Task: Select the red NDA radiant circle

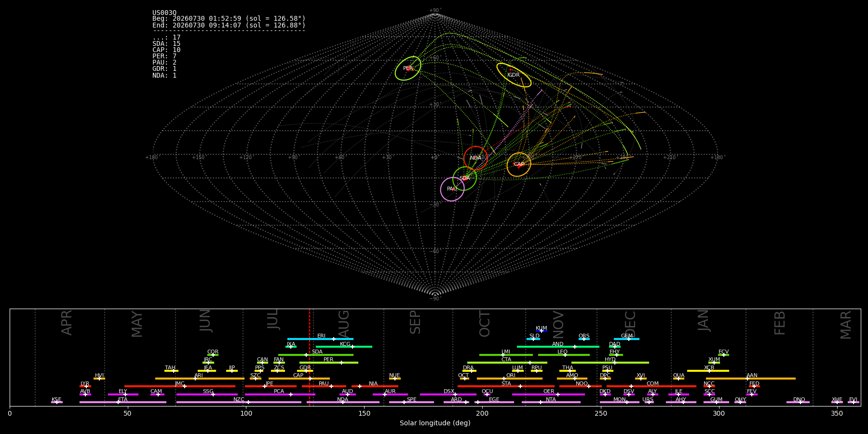Action: click(x=475, y=158)
